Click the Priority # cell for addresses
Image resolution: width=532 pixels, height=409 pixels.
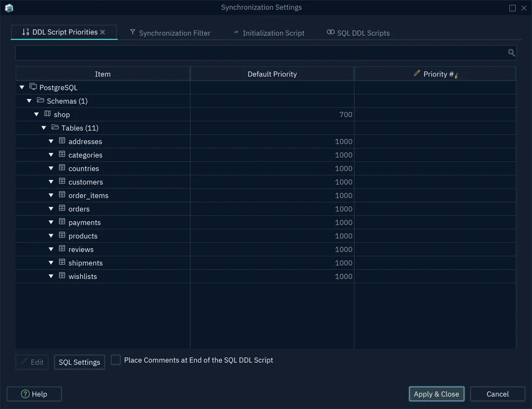(x=435, y=141)
